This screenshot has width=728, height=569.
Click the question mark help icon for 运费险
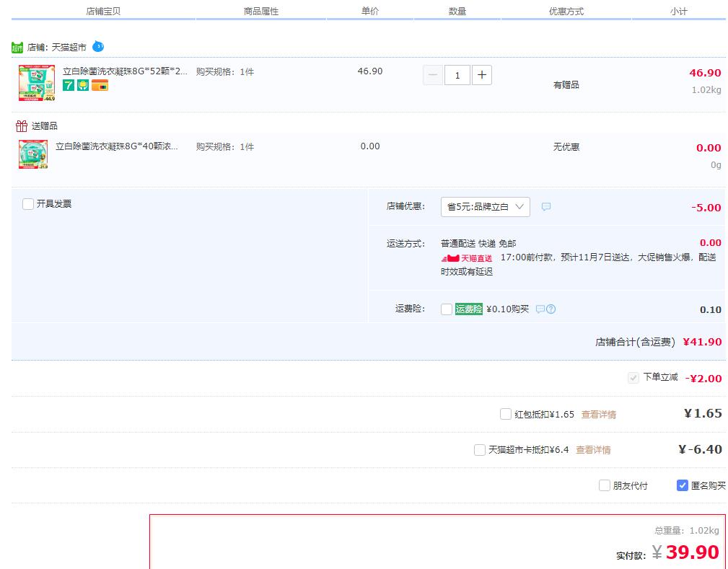point(551,309)
